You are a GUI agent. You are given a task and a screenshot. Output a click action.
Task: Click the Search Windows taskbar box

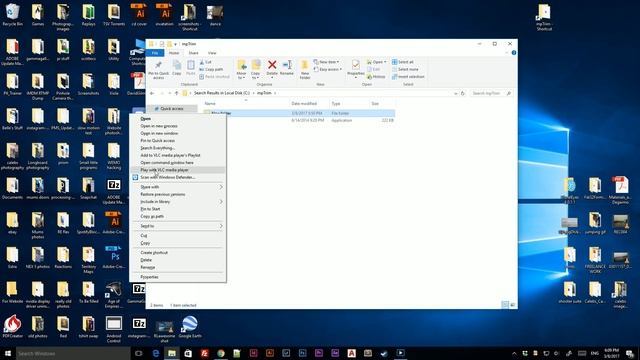(73, 353)
